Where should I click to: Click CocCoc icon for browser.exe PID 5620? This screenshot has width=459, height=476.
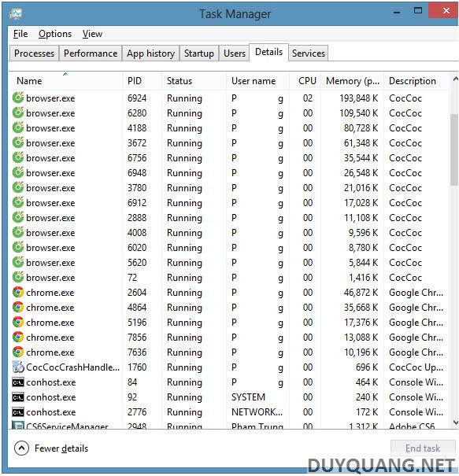[18, 262]
